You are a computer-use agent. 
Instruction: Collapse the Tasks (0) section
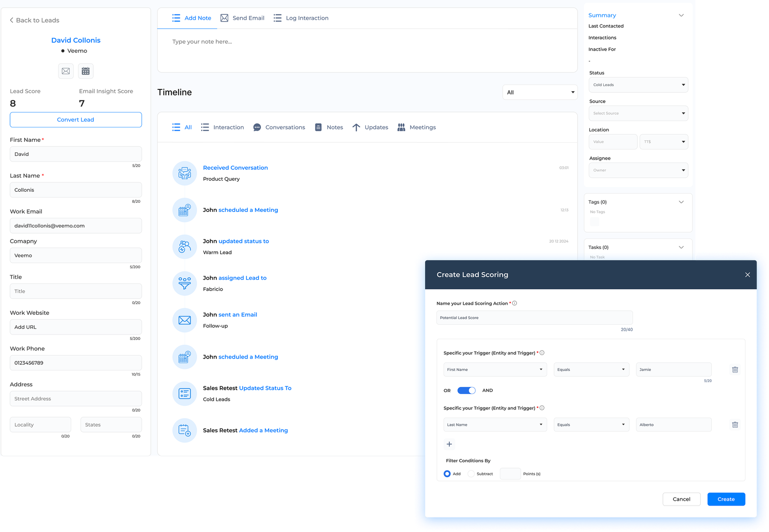click(x=681, y=247)
